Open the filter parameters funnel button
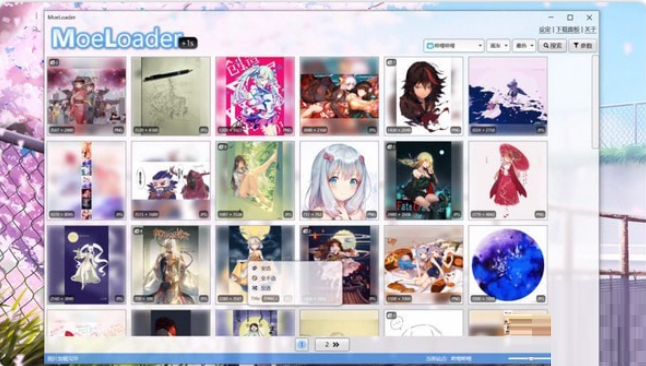 coord(583,45)
